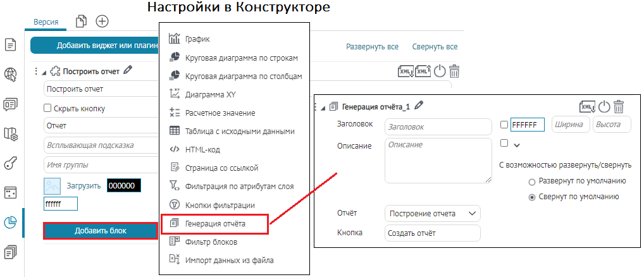This screenshot has width=644, height=277.
Task: Enable the Скрыть кнопку checkbox
Action: pyautogui.click(x=47, y=108)
